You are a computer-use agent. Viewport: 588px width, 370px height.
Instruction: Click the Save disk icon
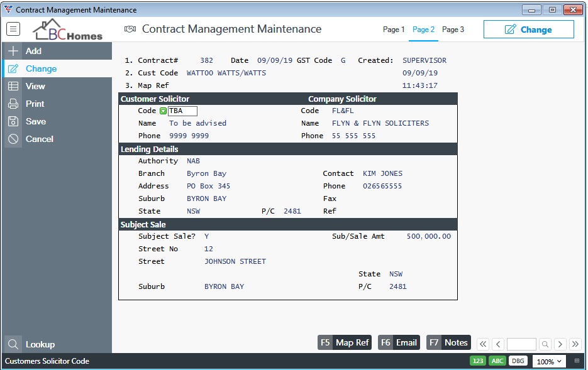pos(13,121)
